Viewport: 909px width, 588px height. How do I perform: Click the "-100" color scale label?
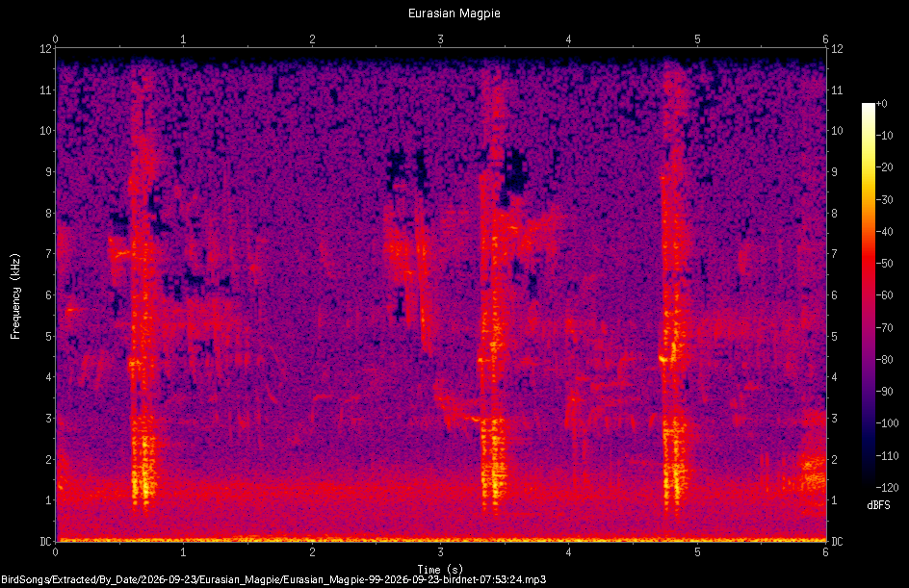(887, 423)
